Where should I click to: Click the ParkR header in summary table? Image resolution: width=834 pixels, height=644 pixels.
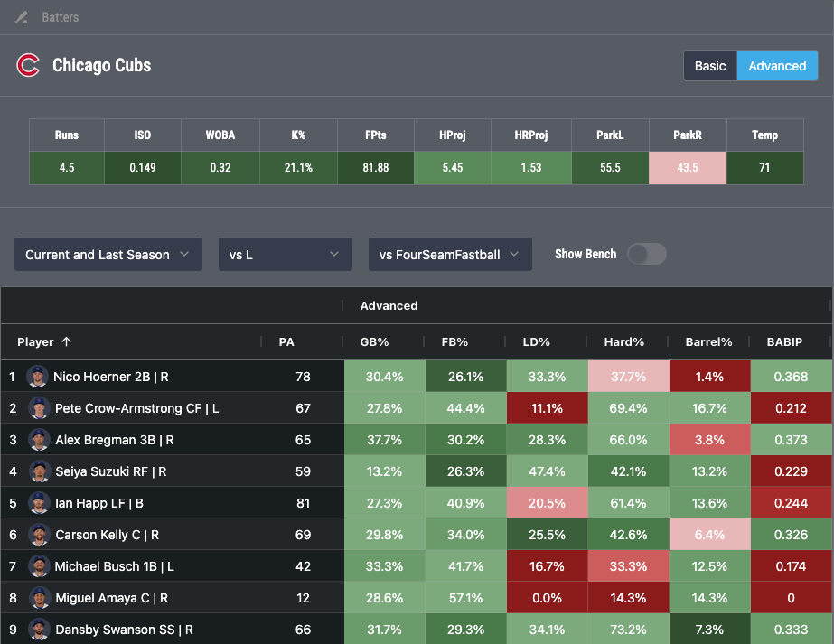pyautogui.click(x=688, y=135)
